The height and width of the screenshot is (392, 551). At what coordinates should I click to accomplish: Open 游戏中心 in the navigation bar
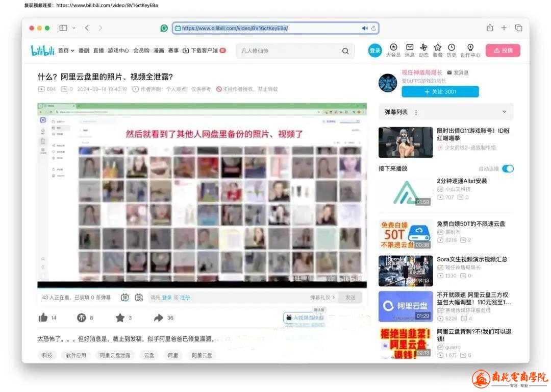coord(118,51)
